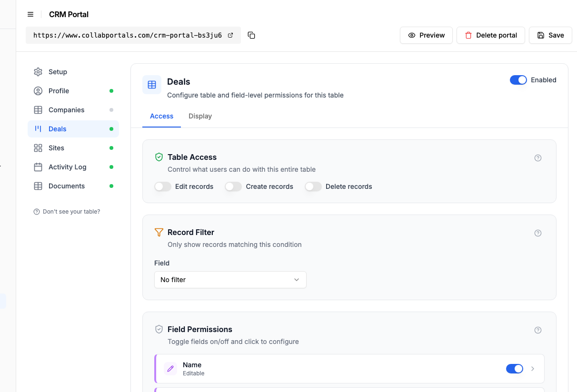Enable the Delete records toggle
Viewport: 577px width, 392px height.
(313, 186)
